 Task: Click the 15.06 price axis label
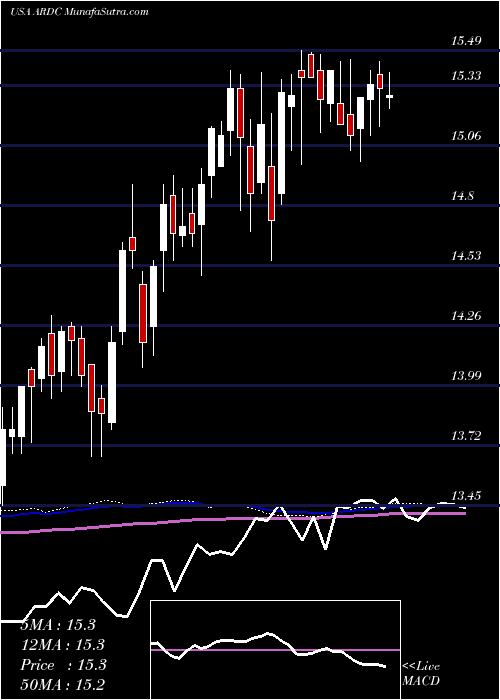[x=466, y=136]
